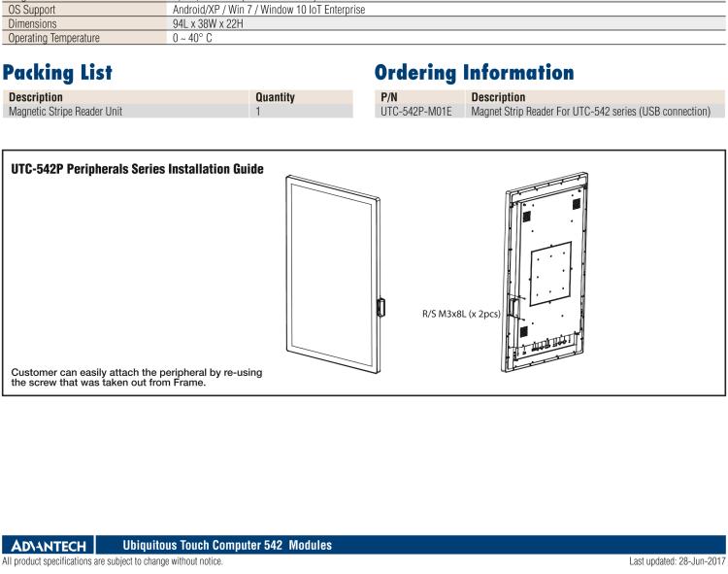Click the Quantity column header
Viewport: 728px width, 574px height.
coord(275,97)
